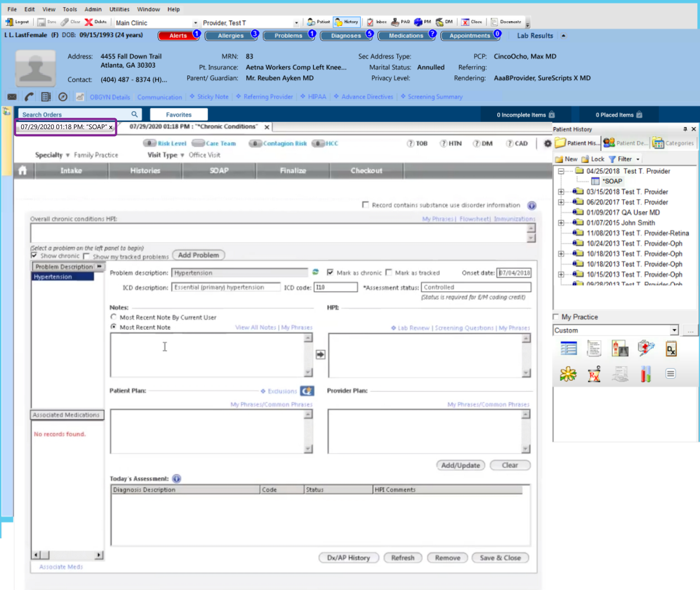Click the Add Problem button
This screenshot has width=700, height=590.
[198, 255]
